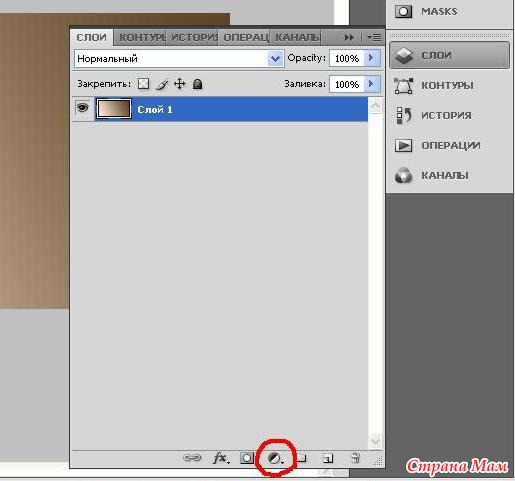Create a new layer group folder

tap(301, 458)
